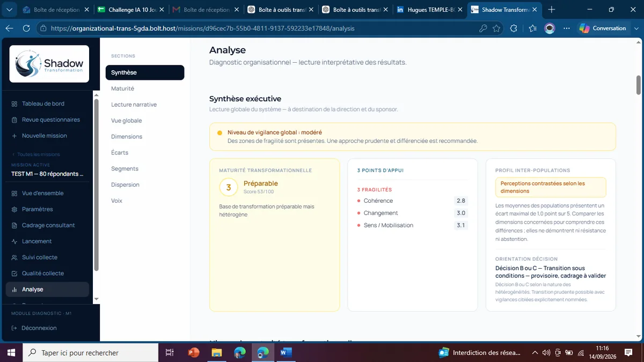Open Copilot Conversation button
This screenshot has width=644, height=362.
coord(603,28)
